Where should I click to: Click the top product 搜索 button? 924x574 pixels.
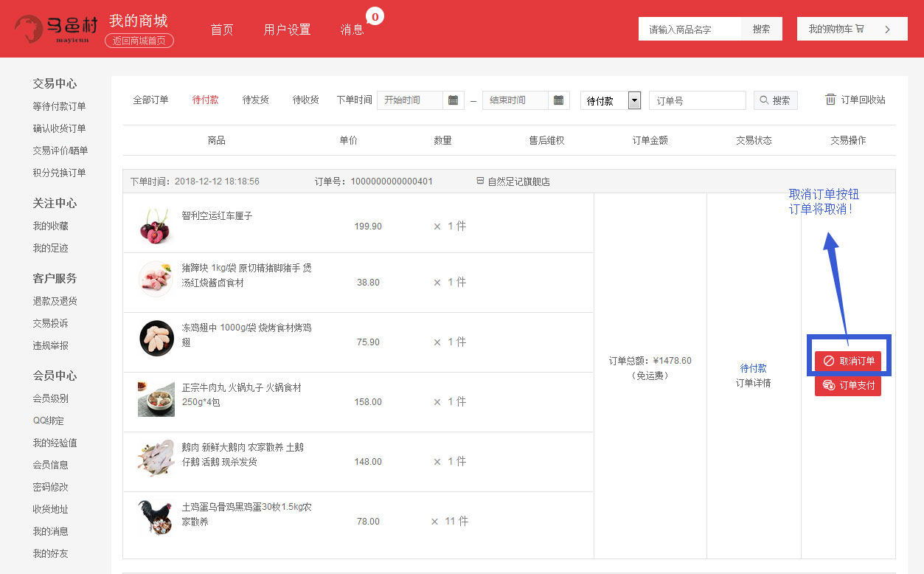point(762,29)
